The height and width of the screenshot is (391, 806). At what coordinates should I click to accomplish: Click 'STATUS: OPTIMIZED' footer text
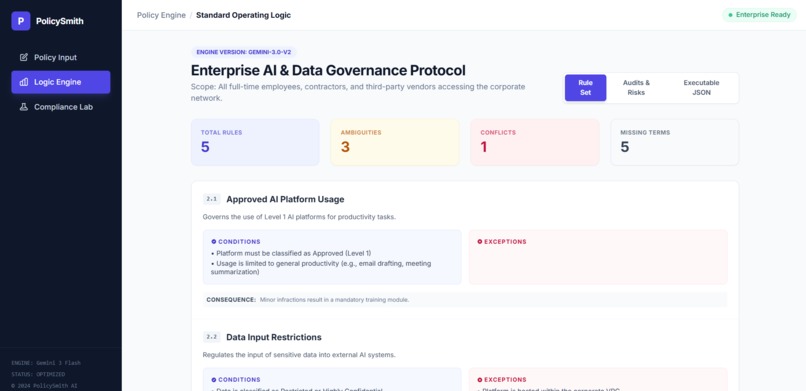pyautogui.click(x=38, y=374)
